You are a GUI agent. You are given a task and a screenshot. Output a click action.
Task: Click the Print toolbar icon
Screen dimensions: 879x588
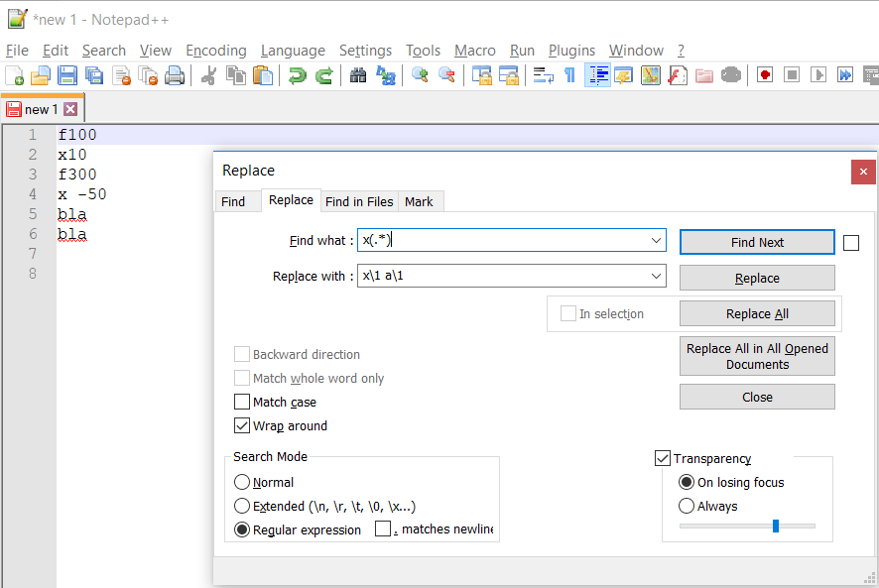click(x=175, y=75)
